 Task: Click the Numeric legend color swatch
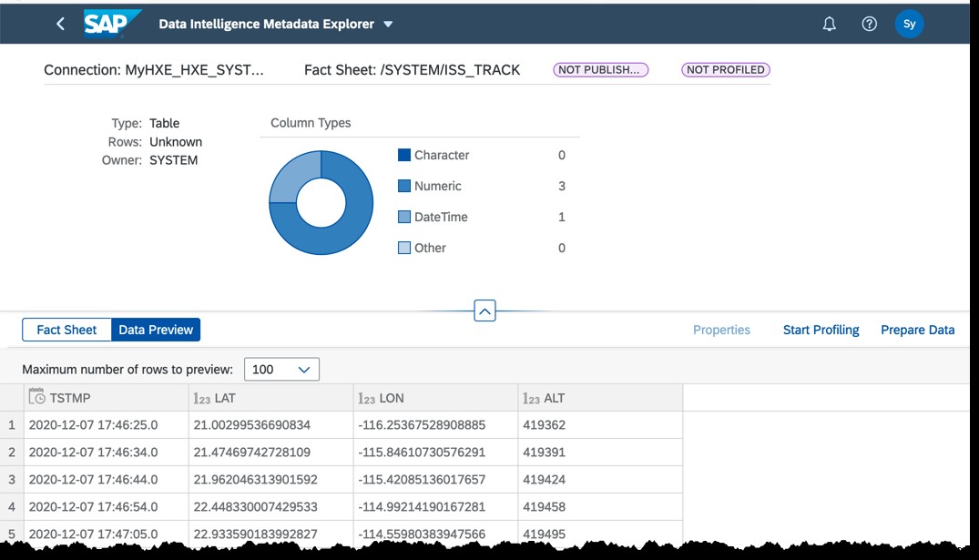(404, 186)
